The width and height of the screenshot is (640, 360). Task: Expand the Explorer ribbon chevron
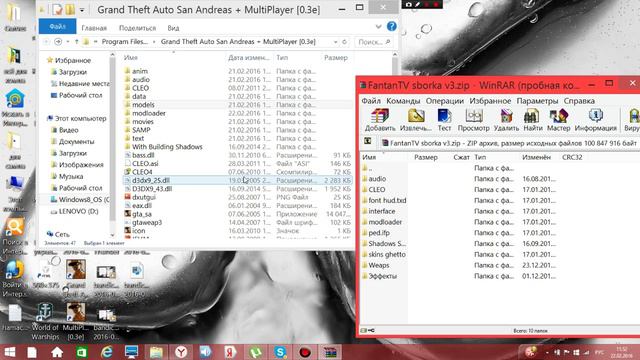click(x=378, y=27)
